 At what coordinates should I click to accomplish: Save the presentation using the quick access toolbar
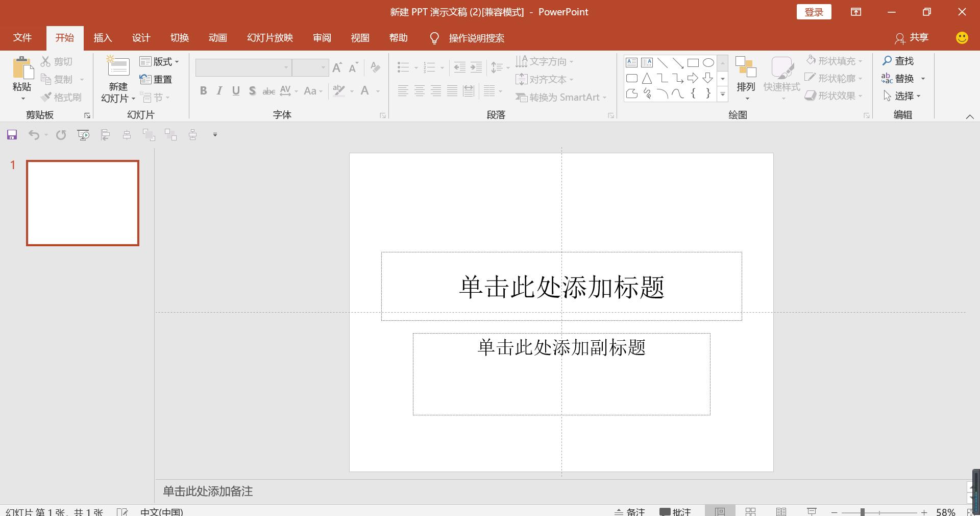pos(11,134)
